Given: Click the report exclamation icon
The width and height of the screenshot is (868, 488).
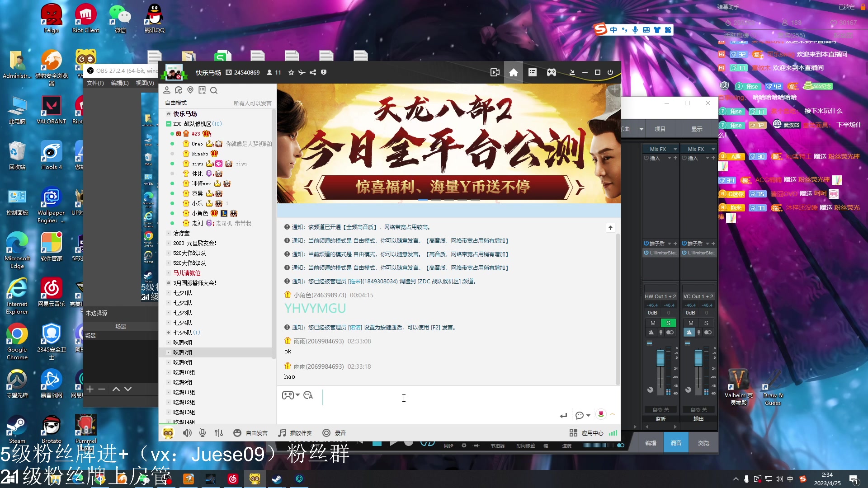Looking at the screenshot, I should pyautogui.click(x=324, y=72).
